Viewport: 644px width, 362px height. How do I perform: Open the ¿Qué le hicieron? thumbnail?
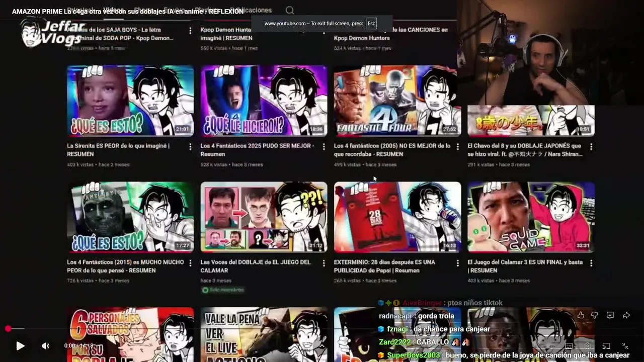(x=264, y=101)
